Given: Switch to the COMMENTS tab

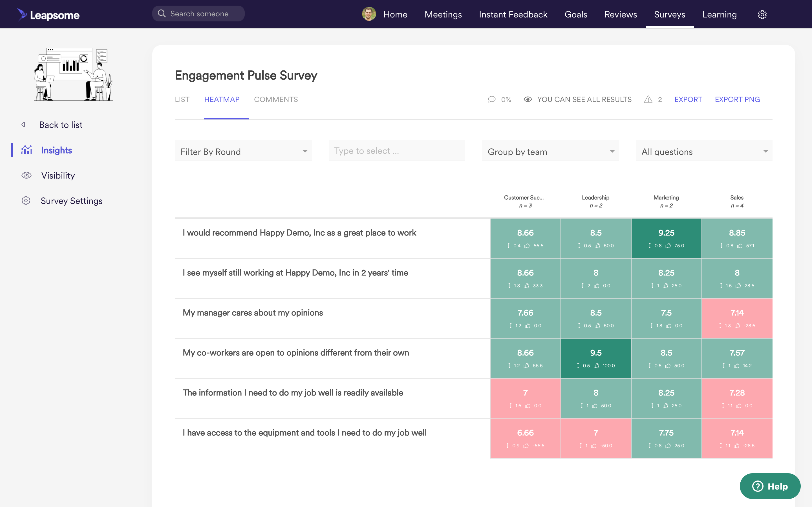Looking at the screenshot, I should coord(275,99).
